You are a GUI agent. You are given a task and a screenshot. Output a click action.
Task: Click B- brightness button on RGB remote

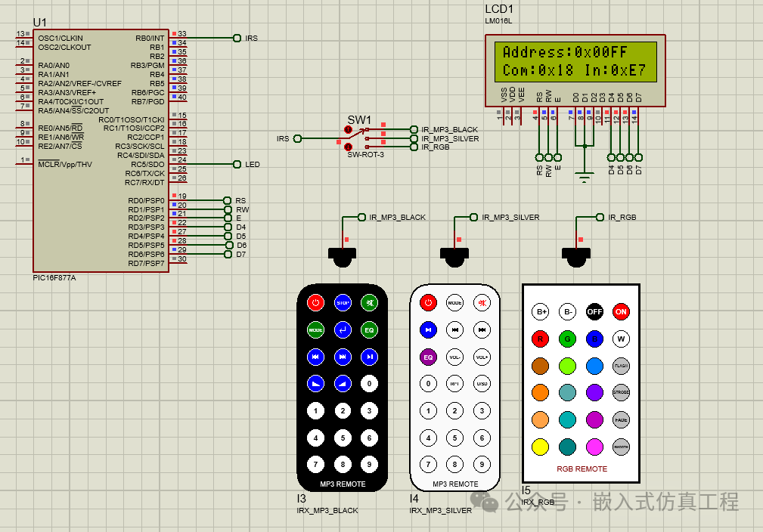(x=567, y=311)
